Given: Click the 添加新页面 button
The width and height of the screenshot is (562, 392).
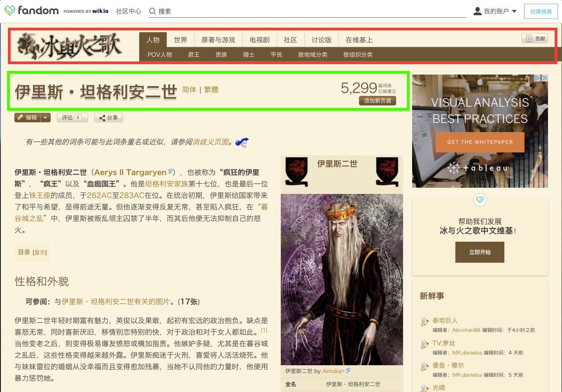Looking at the screenshot, I should tap(378, 101).
